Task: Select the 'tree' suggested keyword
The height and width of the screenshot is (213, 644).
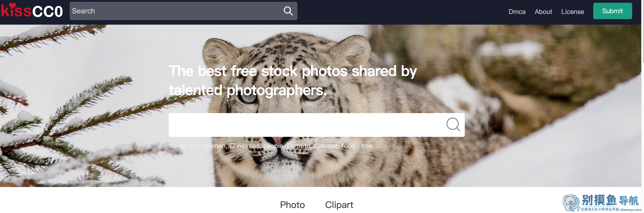Action: click(367, 146)
